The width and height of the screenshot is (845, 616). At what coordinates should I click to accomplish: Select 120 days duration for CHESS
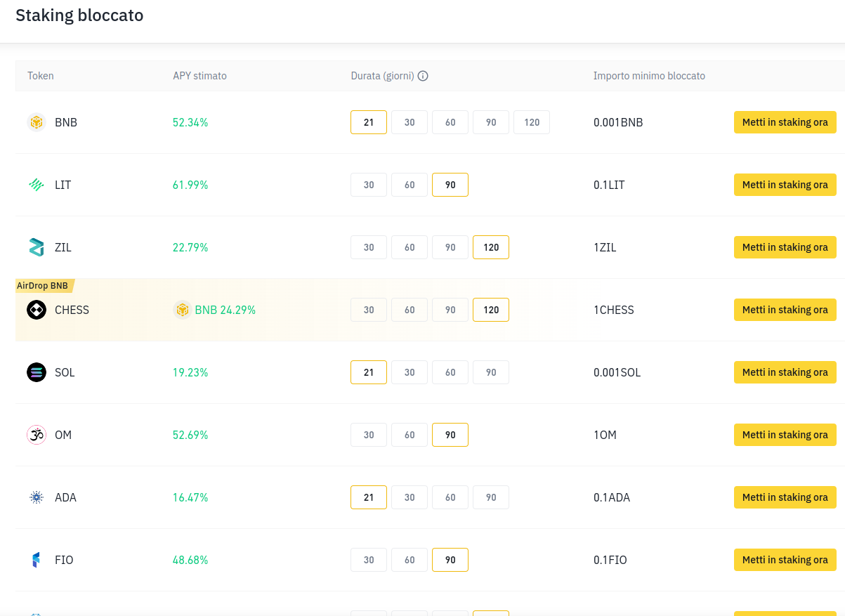coord(491,310)
